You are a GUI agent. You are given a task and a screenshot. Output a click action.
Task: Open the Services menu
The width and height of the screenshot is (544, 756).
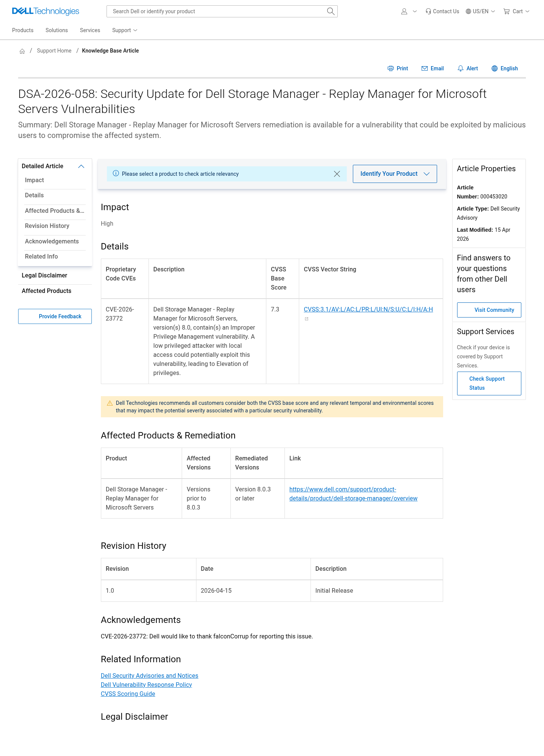[90, 30]
